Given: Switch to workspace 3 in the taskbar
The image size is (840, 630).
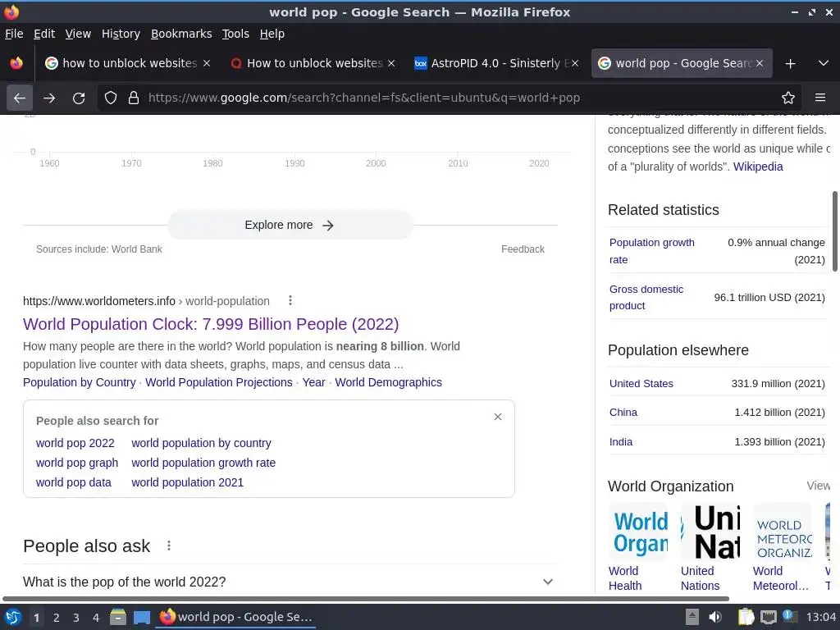Looking at the screenshot, I should (76, 618).
